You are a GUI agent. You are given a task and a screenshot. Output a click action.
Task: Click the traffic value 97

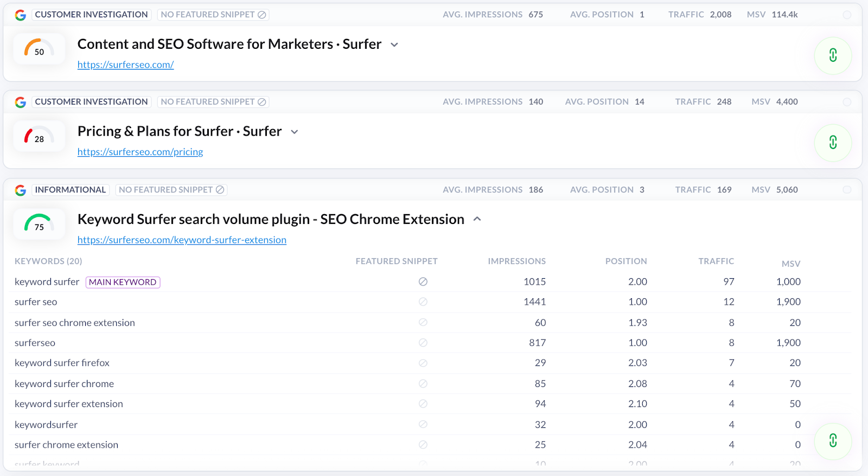pos(729,282)
